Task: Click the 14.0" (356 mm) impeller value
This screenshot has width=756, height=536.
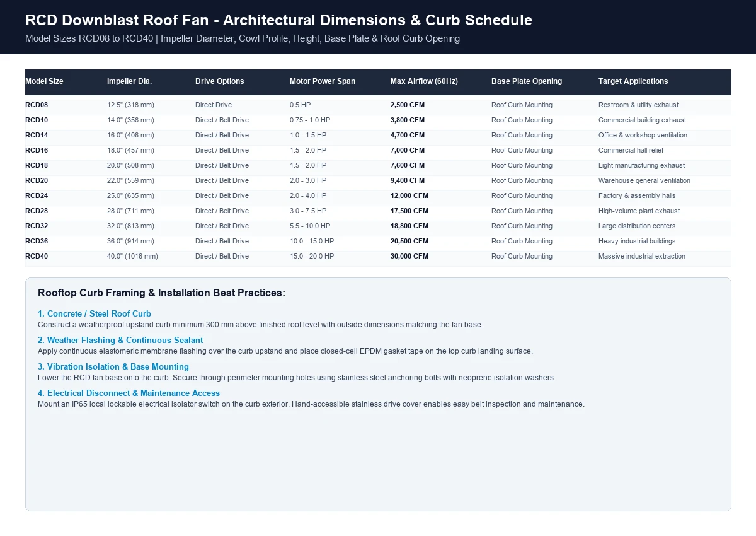Action: coord(130,120)
